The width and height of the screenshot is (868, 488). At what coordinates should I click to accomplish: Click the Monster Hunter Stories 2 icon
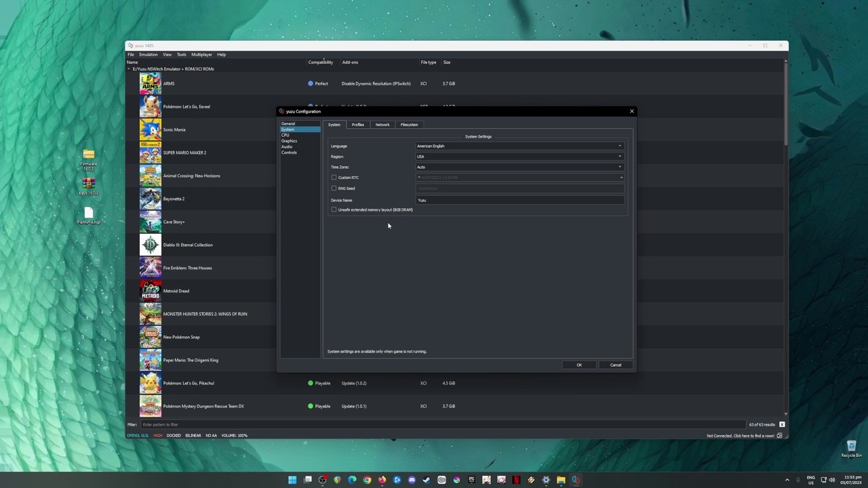tap(151, 314)
